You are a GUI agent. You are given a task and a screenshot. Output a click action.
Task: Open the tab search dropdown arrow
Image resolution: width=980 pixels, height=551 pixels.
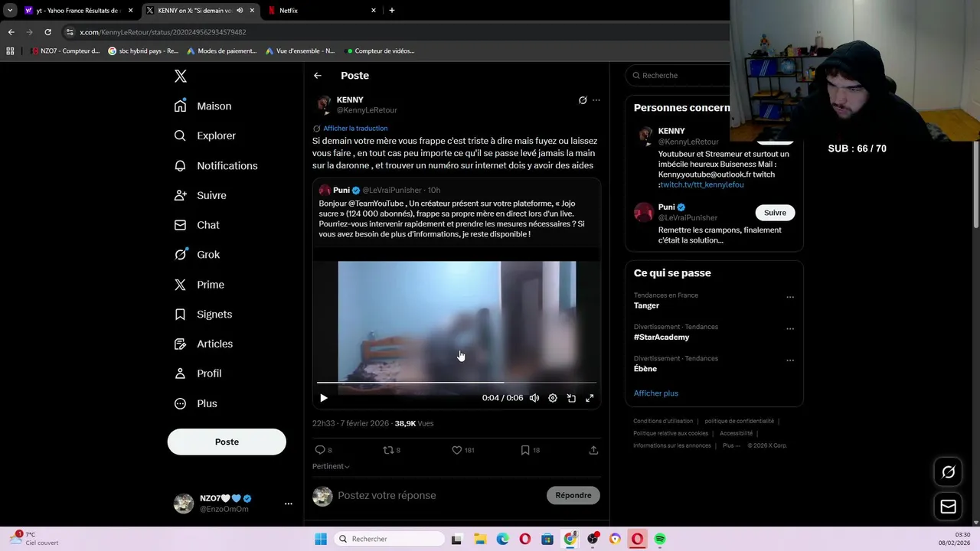tap(10, 11)
